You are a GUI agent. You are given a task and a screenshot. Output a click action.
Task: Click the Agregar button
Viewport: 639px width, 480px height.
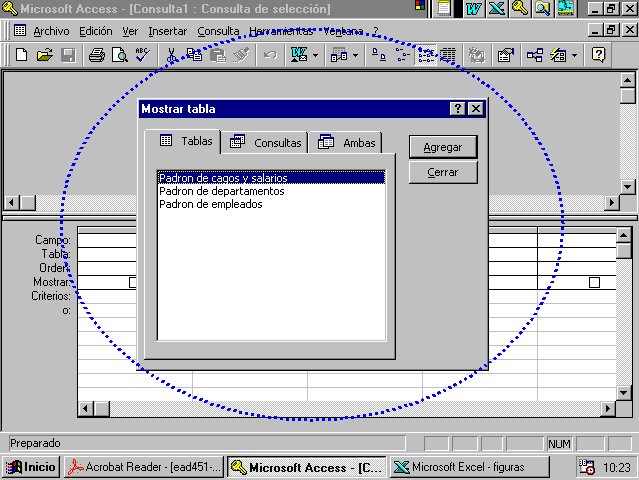[443, 147]
